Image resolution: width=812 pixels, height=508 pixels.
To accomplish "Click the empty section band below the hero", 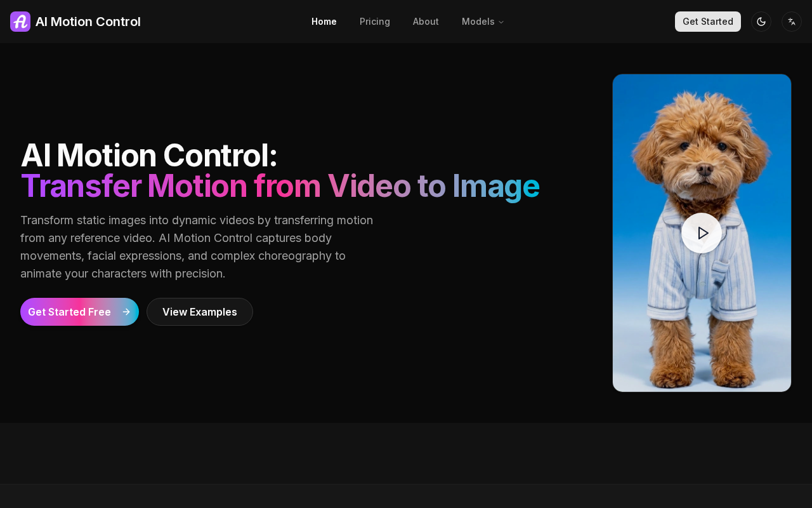I will point(406,453).
